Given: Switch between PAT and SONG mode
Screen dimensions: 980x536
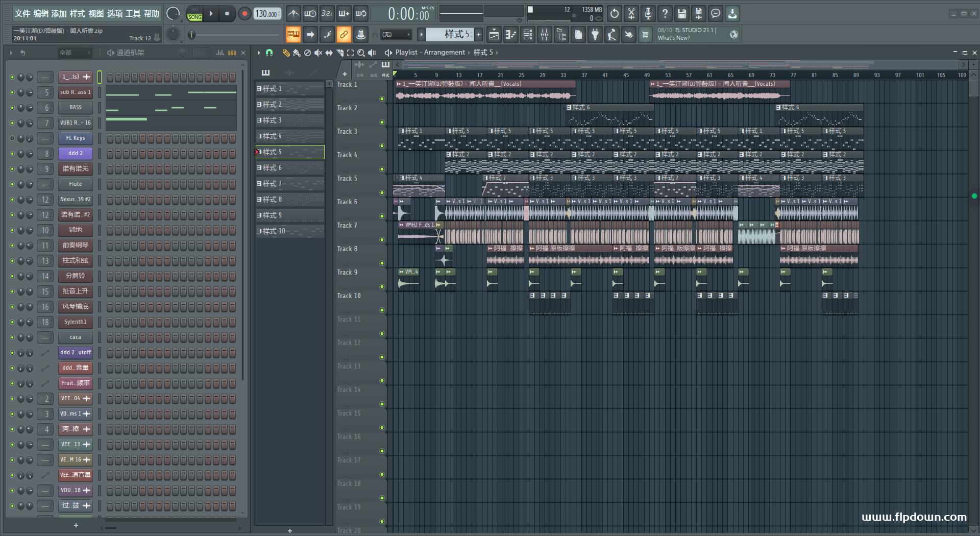Looking at the screenshot, I should 194,14.
